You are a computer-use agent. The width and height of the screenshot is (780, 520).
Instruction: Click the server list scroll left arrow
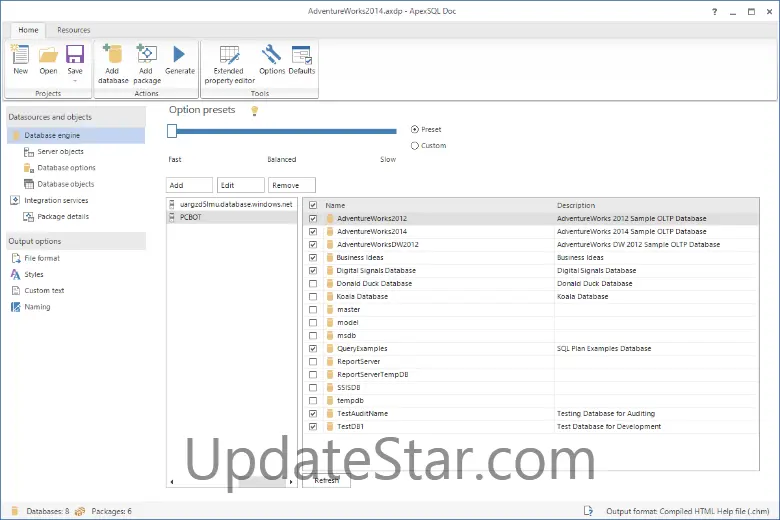tap(172, 482)
